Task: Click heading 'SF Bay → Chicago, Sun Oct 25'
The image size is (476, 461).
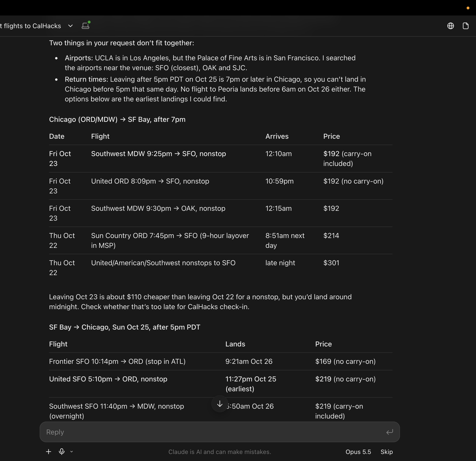Action: pos(125,327)
